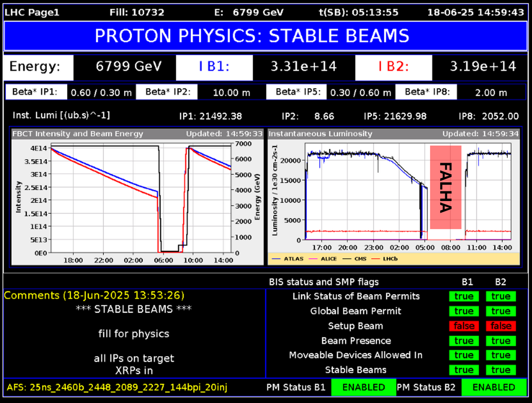Click the Setup Beam B1 false indicator
Screen dimensions: 532x403
pyautogui.click(x=464, y=326)
